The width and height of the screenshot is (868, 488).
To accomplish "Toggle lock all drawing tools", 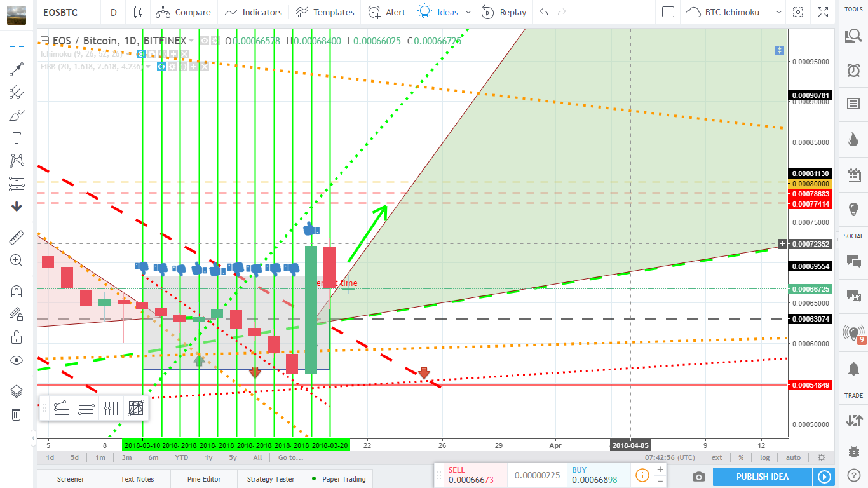I will coord(17,337).
